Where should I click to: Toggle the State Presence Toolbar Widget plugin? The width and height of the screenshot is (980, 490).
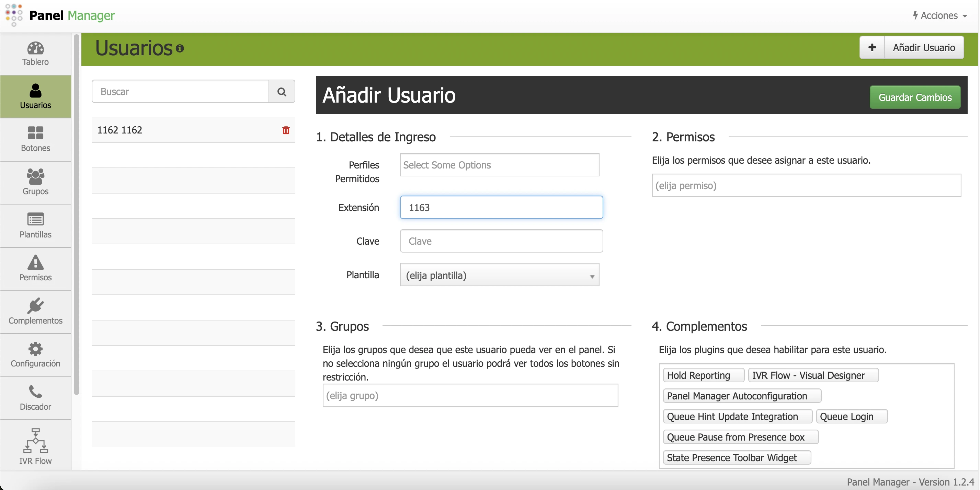[x=737, y=457]
